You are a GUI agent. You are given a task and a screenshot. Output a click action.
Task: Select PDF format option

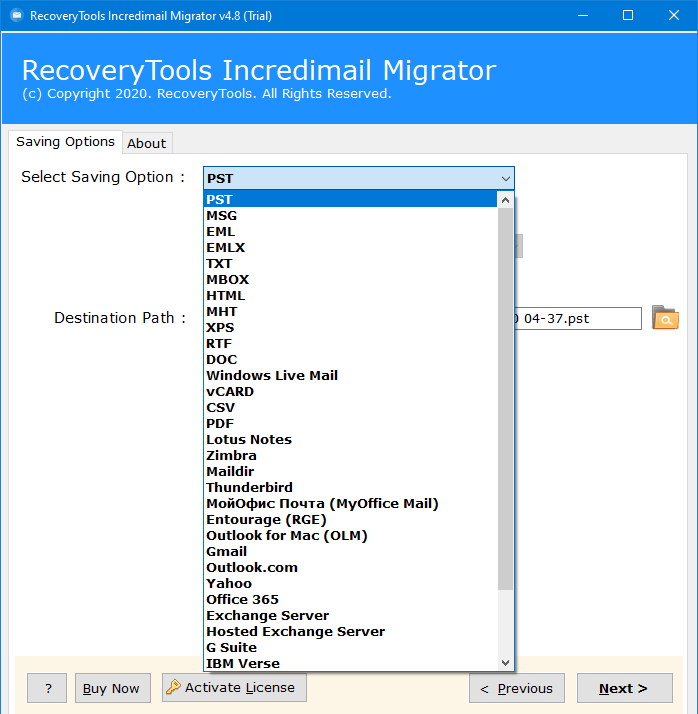click(350, 423)
